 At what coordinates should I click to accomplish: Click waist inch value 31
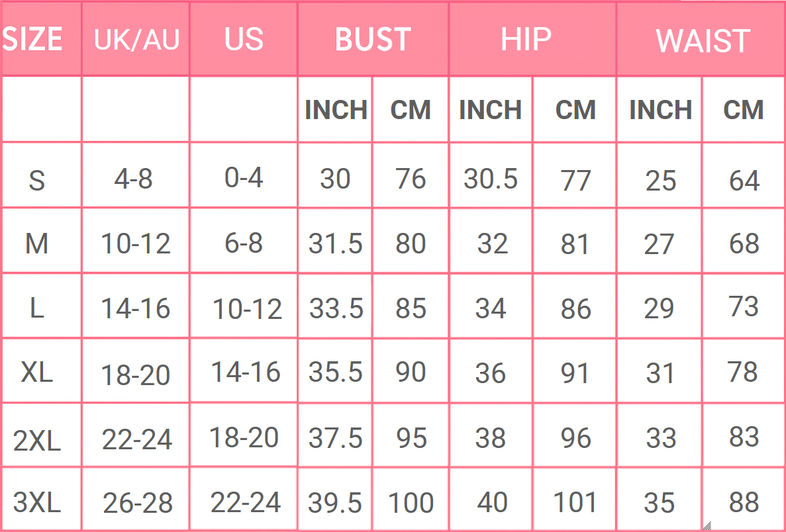pyautogui.click(x=660, y=374)
